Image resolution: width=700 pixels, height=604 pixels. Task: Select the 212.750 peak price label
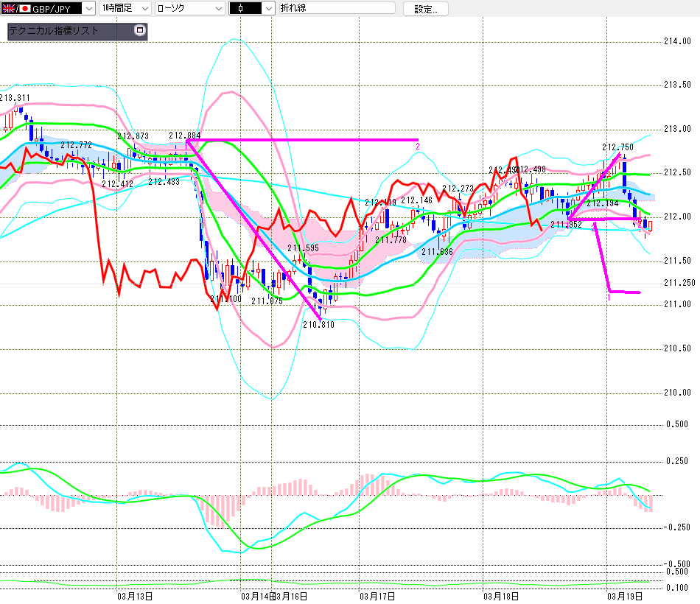click(x=617, y=147)
